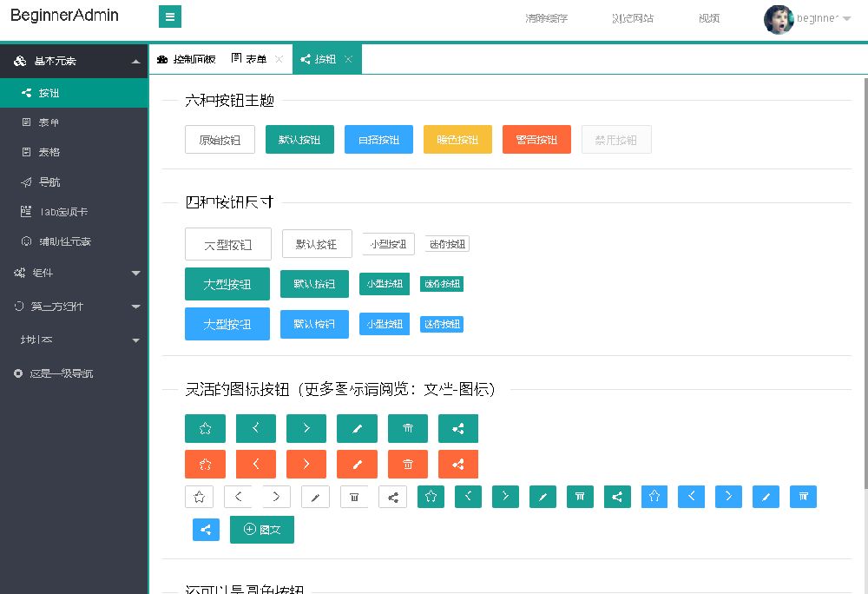This screenshot has height=594, width=868.
Task: Click the outlined white star icon button
Action: tap(198, 496)
